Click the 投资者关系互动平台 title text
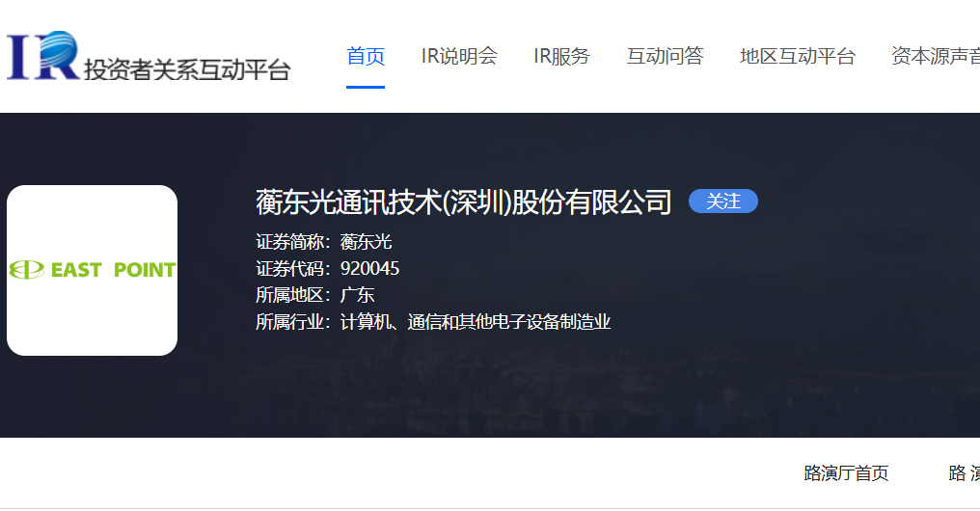Viewport: 980px width, 511px height. coord(187,69)
